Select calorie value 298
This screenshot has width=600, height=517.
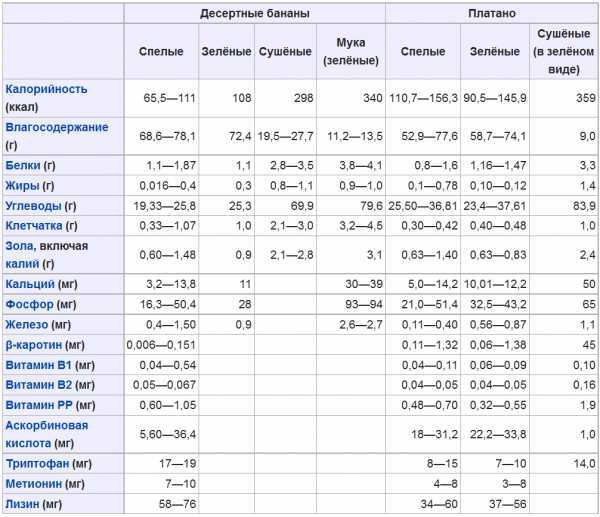303,98
